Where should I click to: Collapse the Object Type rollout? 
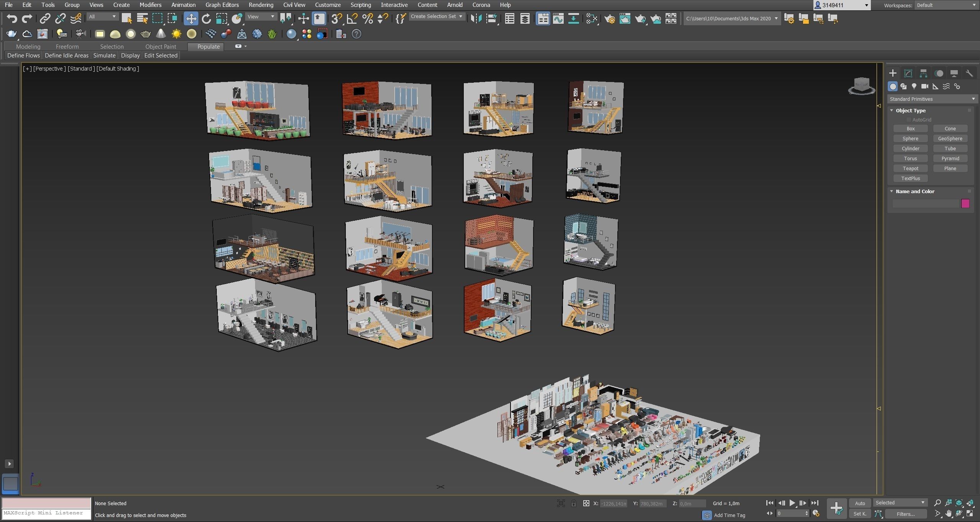910,110
